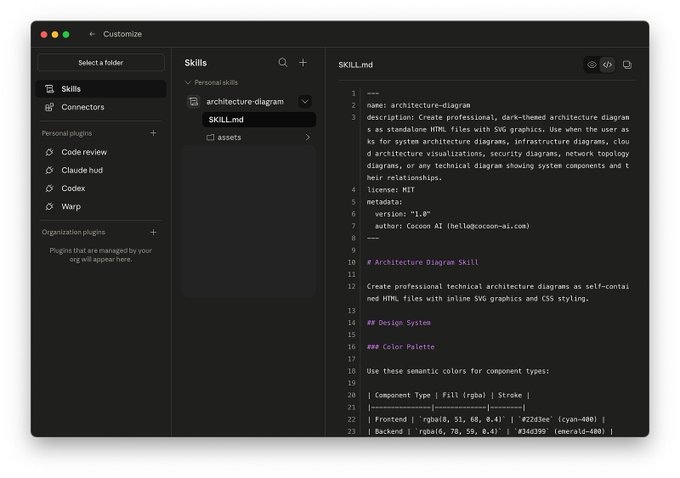Expand the assets folder arrow

pyautogui.click(x=307, y=137)
